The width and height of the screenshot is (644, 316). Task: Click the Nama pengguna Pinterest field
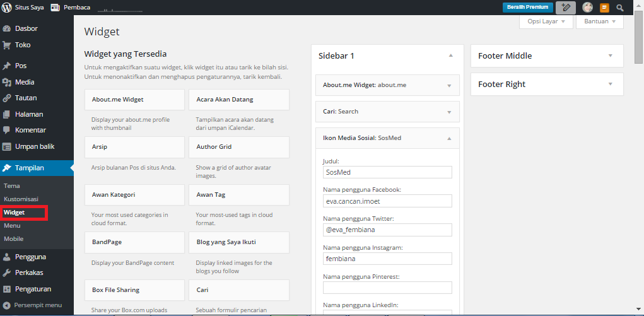tap(387, 288)
